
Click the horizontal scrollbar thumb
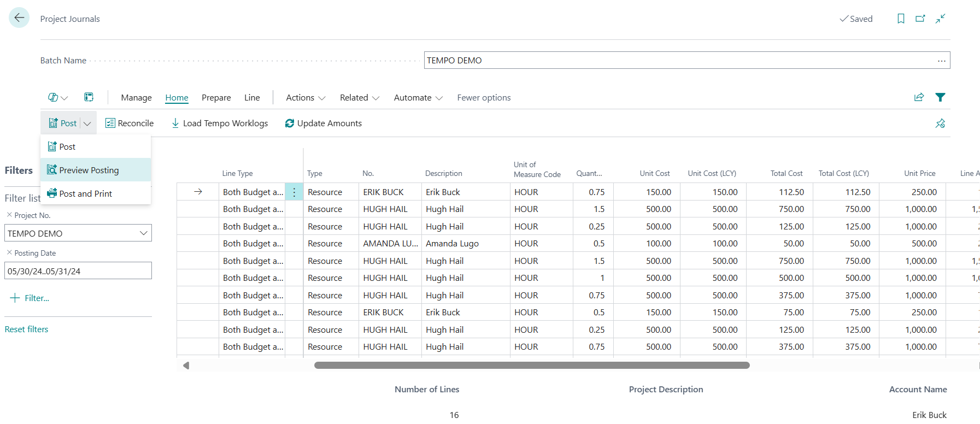(x=531, y=365)
